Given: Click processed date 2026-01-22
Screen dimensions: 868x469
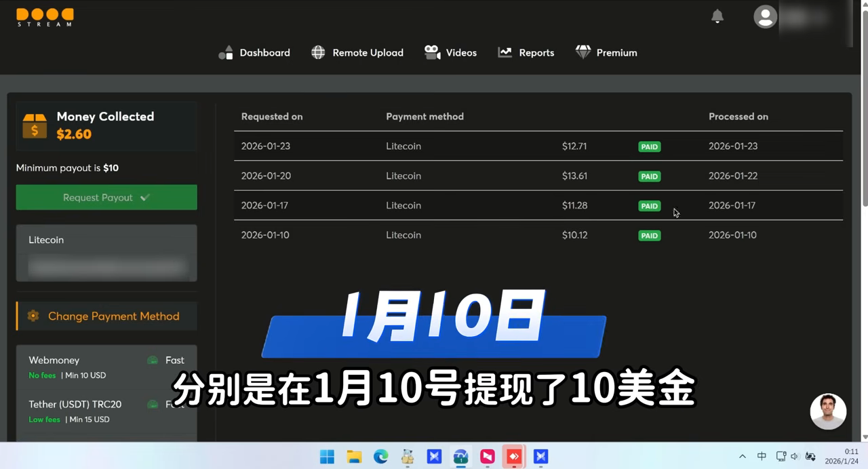Looking at the screenshot, I should pyautogui.click(x=733, y=176).
